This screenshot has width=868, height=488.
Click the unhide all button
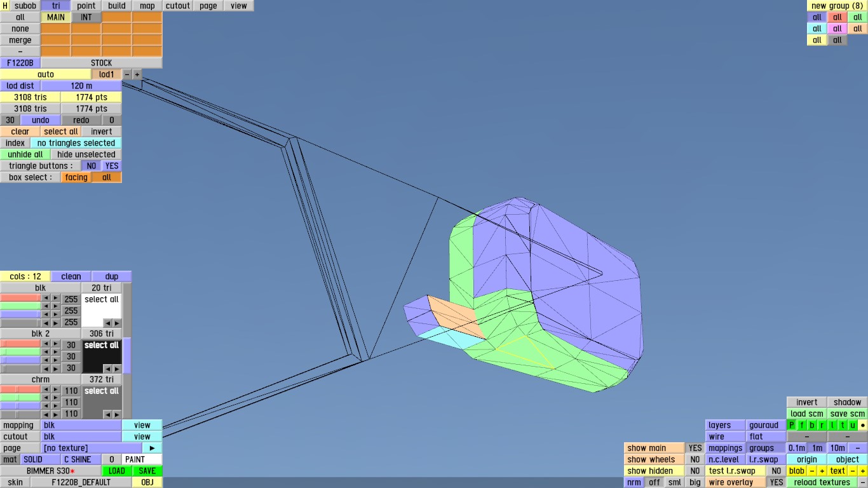tap(25, 154)
